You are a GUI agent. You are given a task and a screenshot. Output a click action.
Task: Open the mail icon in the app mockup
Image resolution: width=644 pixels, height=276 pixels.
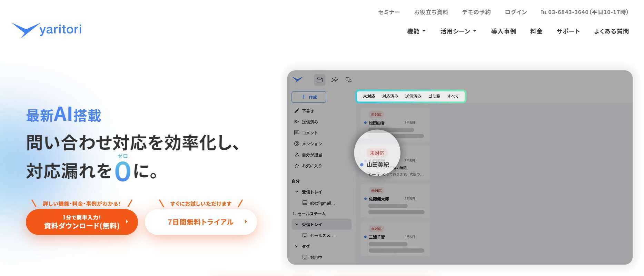(320, 80)
